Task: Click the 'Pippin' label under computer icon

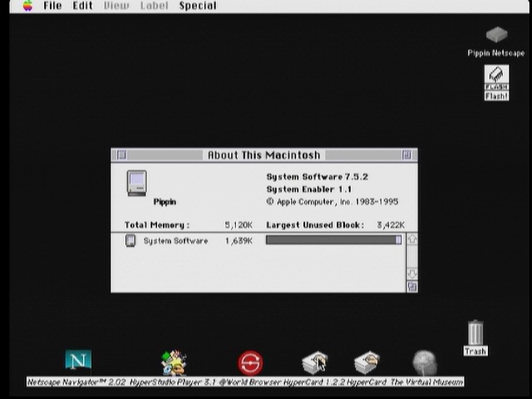Action: tap(165, 202)
